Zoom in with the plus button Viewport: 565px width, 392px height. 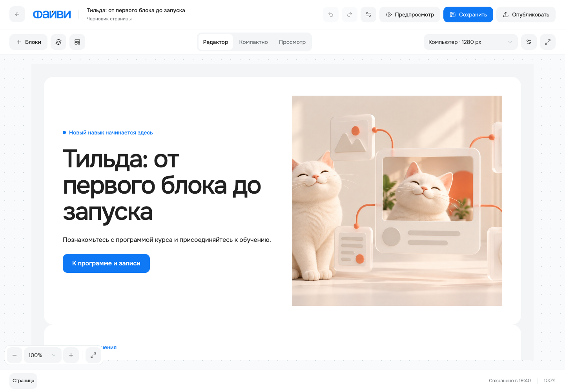click(x=71, y=355)
